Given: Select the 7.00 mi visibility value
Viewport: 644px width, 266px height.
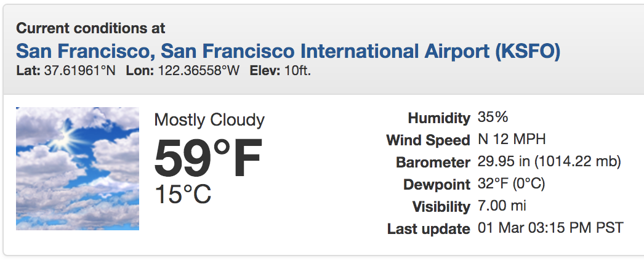Looking at the screenshot, I should tap(502, 206).
